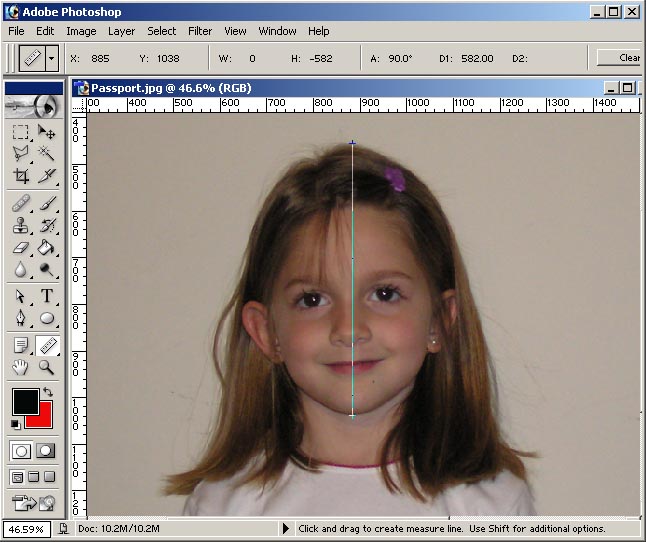
Task: Click the Doc: 10.2M/10.2M status text
Action: (x=119, y=528)
